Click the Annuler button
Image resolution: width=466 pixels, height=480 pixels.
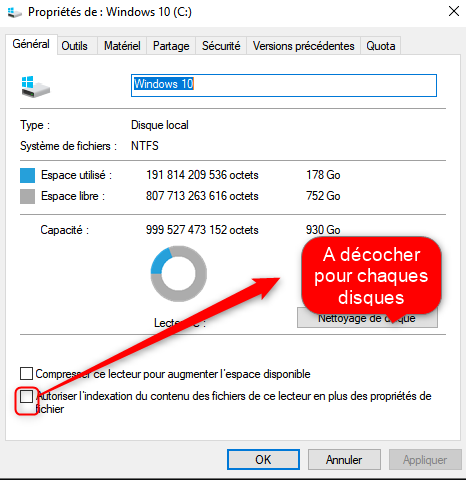tap(344, 460)
